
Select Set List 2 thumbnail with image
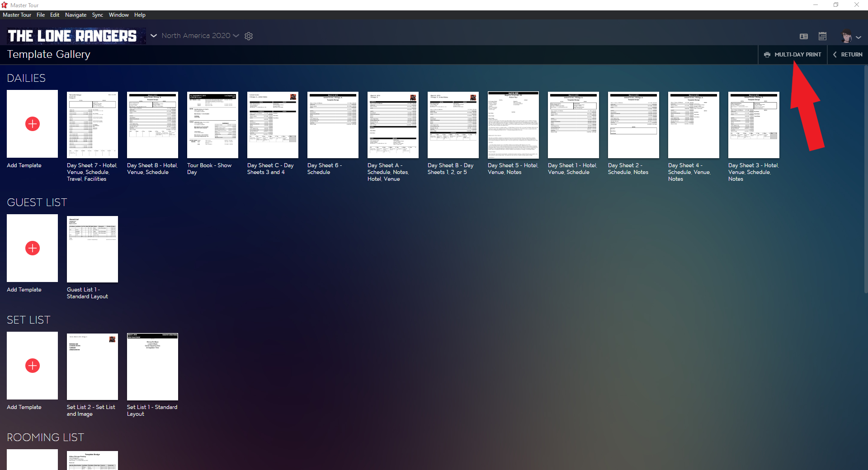92,367
